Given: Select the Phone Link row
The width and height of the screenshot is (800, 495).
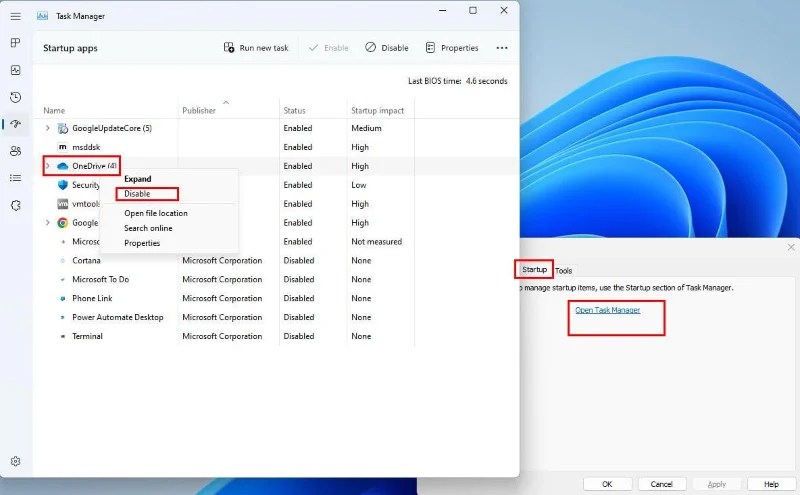Looking at the screenshot, I should [224, 298].
